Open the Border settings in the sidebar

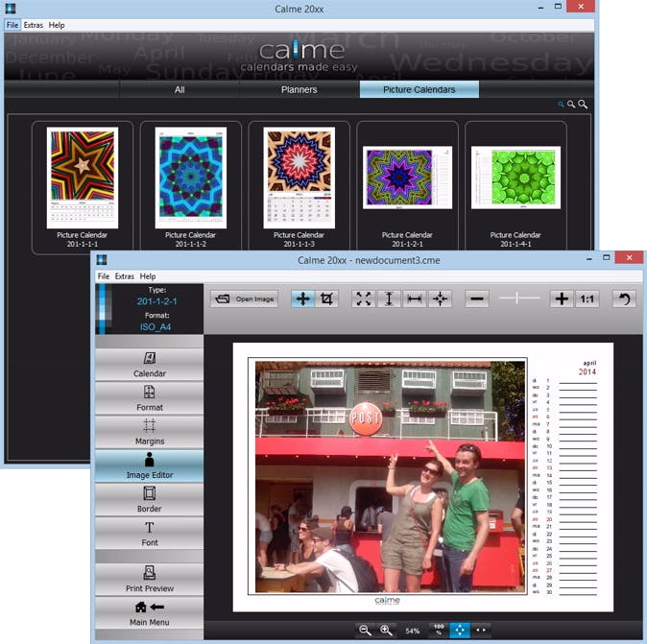[x=150, y=500]
